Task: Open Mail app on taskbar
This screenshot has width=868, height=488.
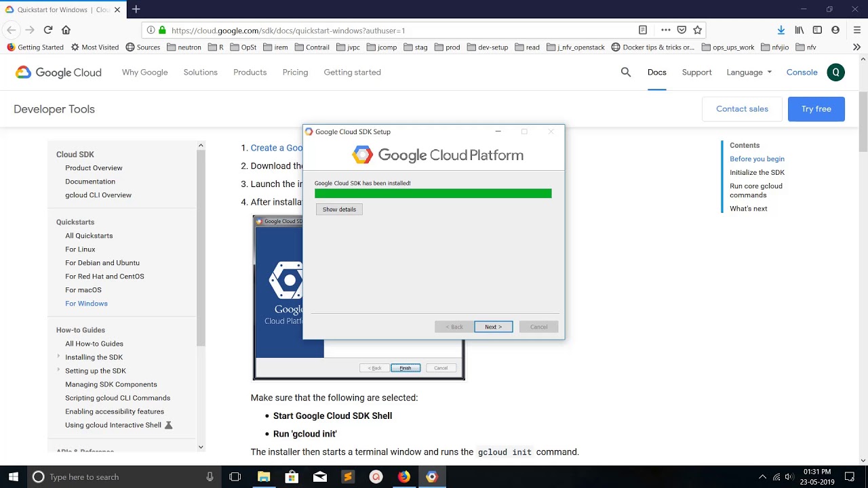Action: (319, 476)
